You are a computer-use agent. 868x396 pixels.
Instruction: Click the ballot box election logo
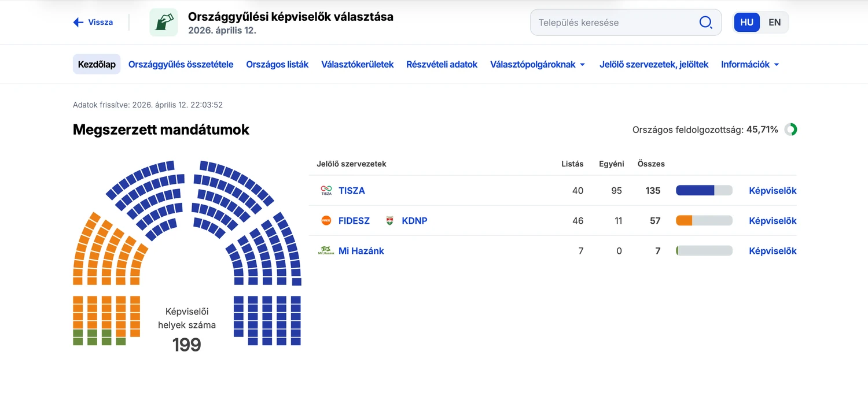click(164, 23)
